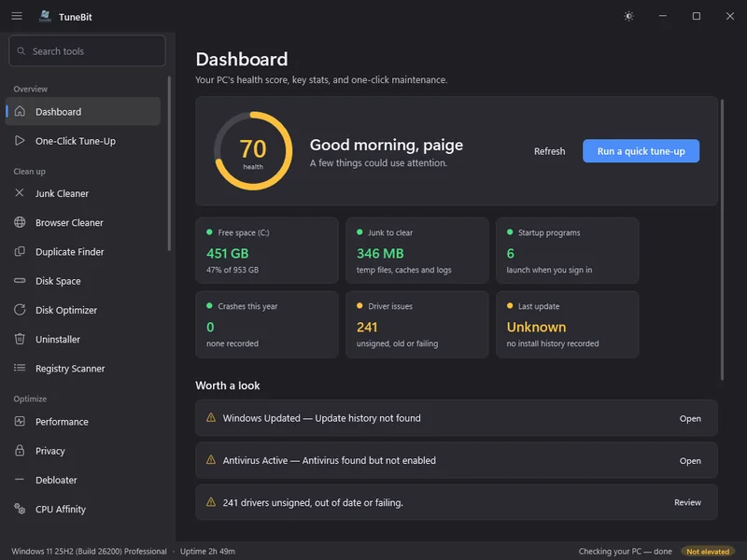Toggle the light/dark theme sun icon

628,16
